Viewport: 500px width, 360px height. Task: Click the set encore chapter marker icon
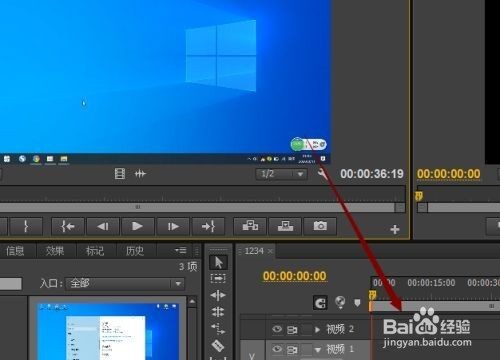[340, 302]
